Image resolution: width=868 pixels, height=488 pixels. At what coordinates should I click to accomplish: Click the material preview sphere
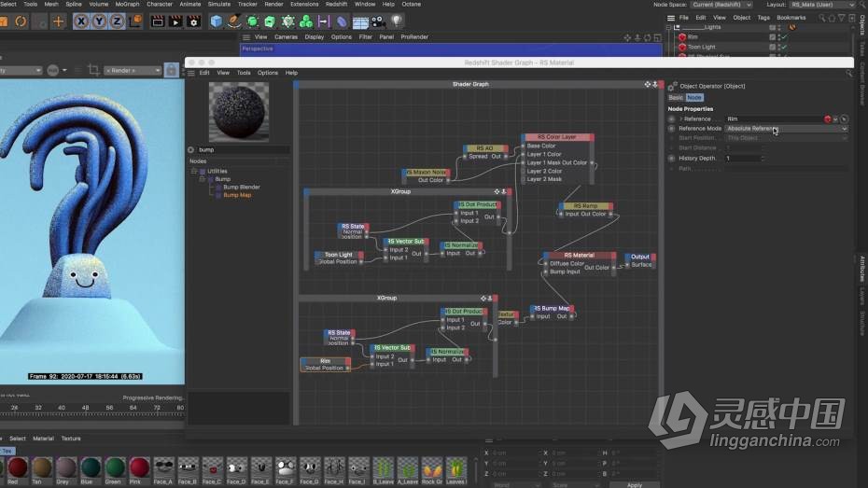pos(239,112)
